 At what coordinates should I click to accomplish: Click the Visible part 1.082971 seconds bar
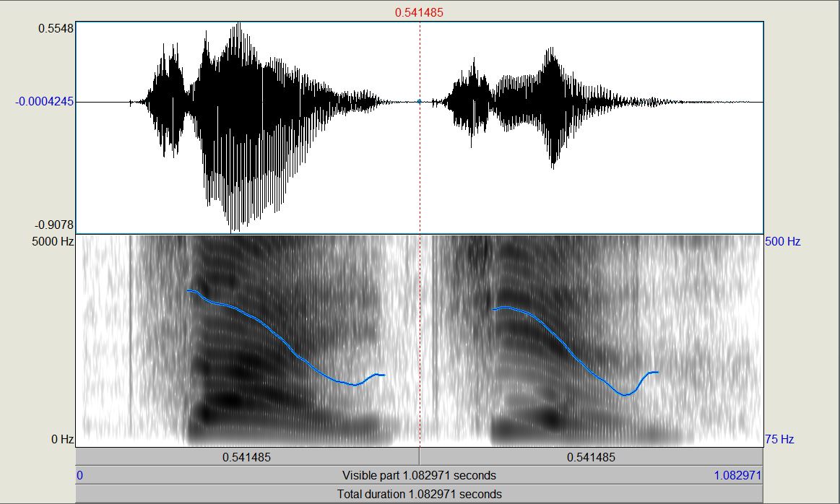(x=419, y=475)
